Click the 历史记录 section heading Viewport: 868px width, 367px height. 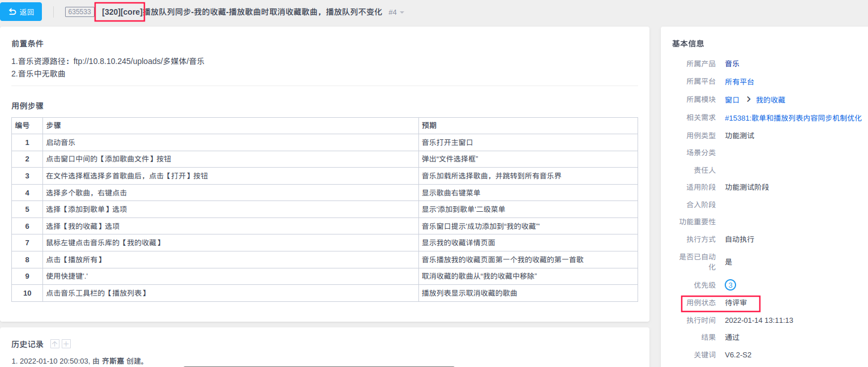(27, 344)
